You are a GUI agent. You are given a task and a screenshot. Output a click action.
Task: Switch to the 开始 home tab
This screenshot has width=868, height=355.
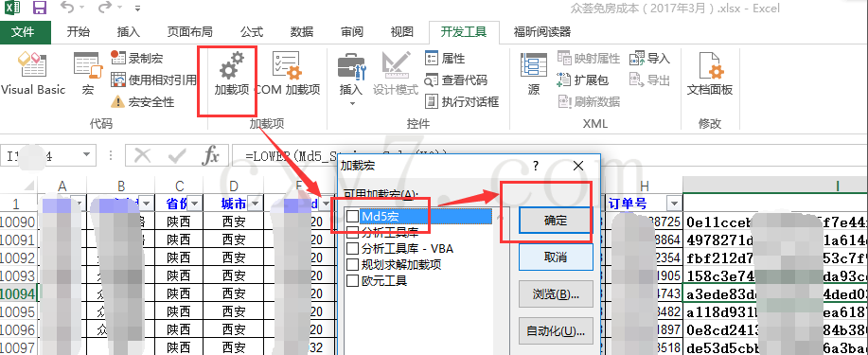point(78,31)
